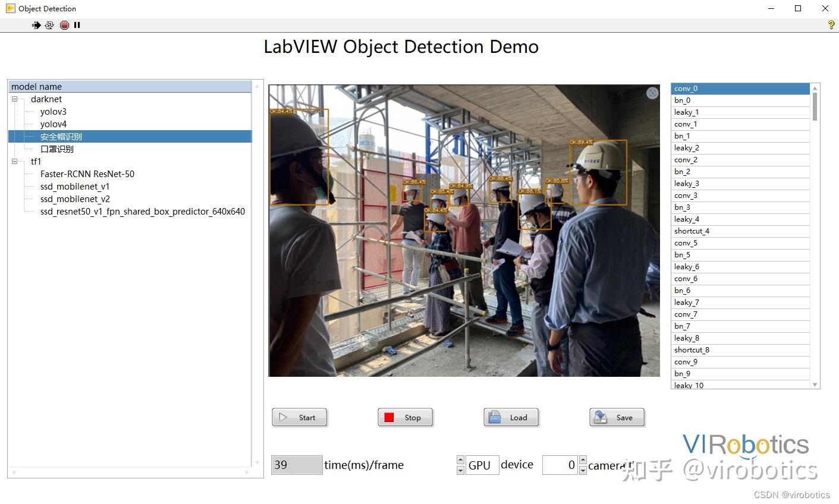
Task: Open the device selector showing GPU
Action: [482, 465]
